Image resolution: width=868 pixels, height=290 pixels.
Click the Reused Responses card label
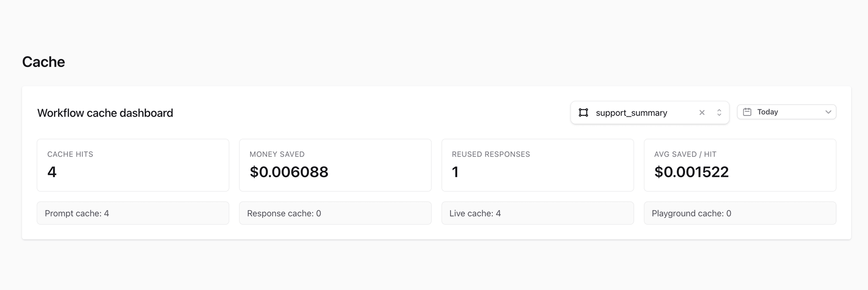pos(491,154)
